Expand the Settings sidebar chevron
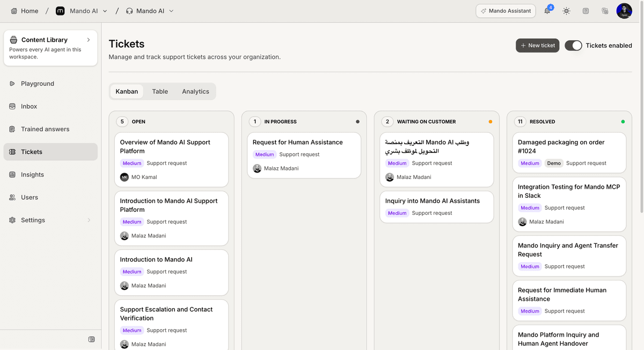This screenshot has height=350, width=644. [x=89, y=220]
